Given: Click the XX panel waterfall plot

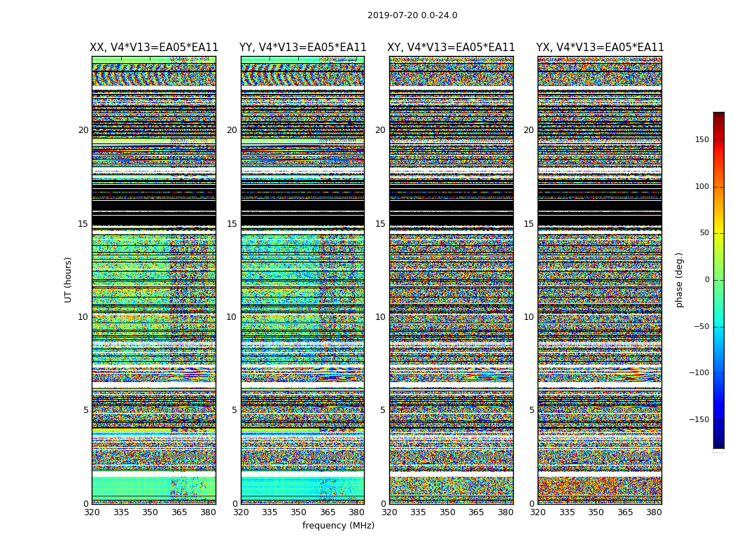Looking at the screenshot, I should [154, 280].
